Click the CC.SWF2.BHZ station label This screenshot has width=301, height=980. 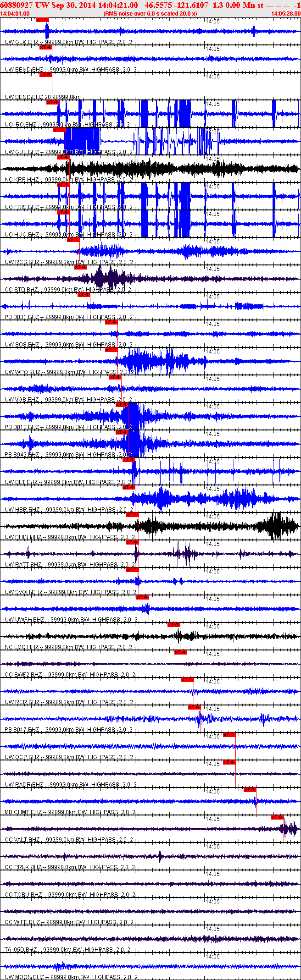(70, 675)
